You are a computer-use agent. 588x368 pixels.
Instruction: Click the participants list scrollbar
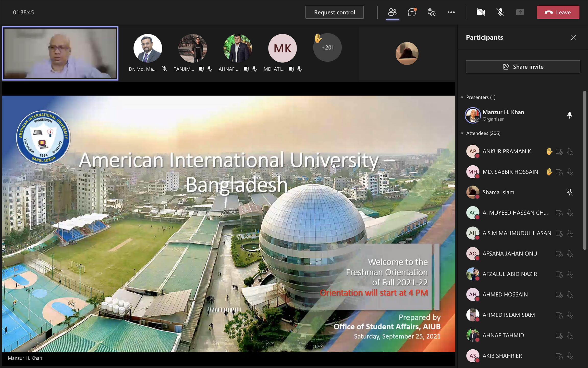tap(584, 170)
